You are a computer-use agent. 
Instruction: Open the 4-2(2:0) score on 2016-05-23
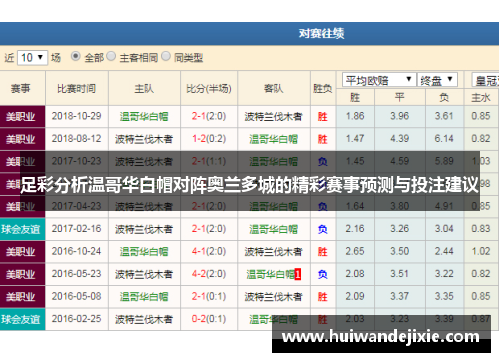tap(209, 274)
